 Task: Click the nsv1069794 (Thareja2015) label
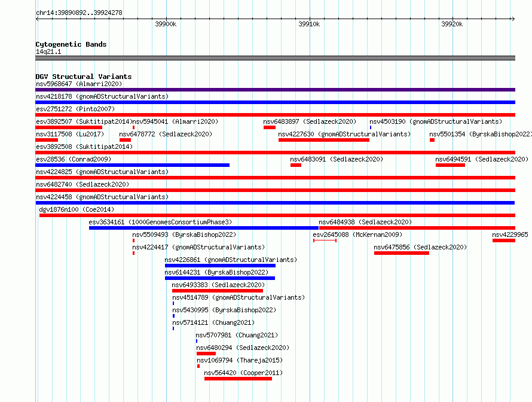pyautogui.click(x=240, y=360)
